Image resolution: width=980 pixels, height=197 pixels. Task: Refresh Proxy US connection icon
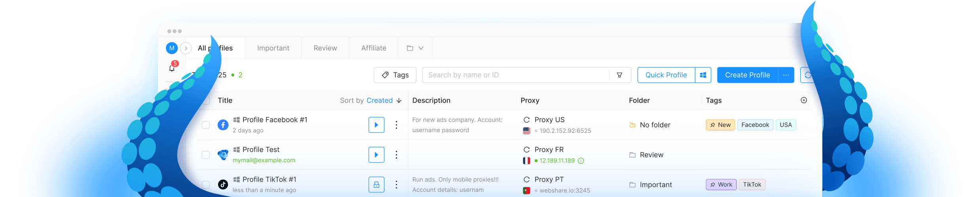(526, 120)
